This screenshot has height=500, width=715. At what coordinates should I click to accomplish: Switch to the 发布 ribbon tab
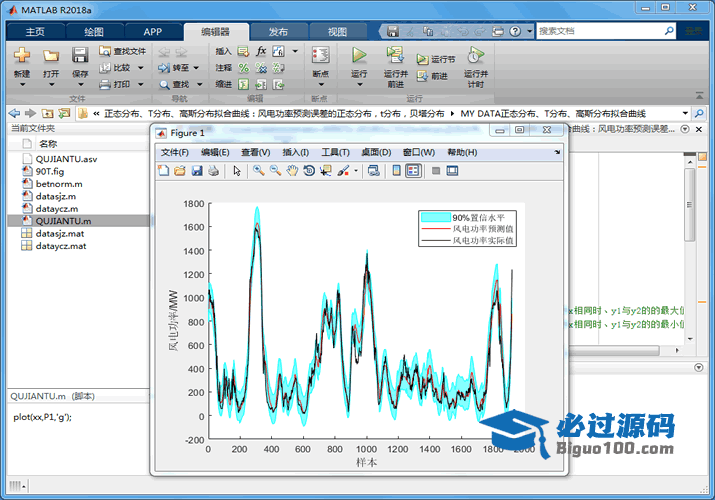(277, 31)
